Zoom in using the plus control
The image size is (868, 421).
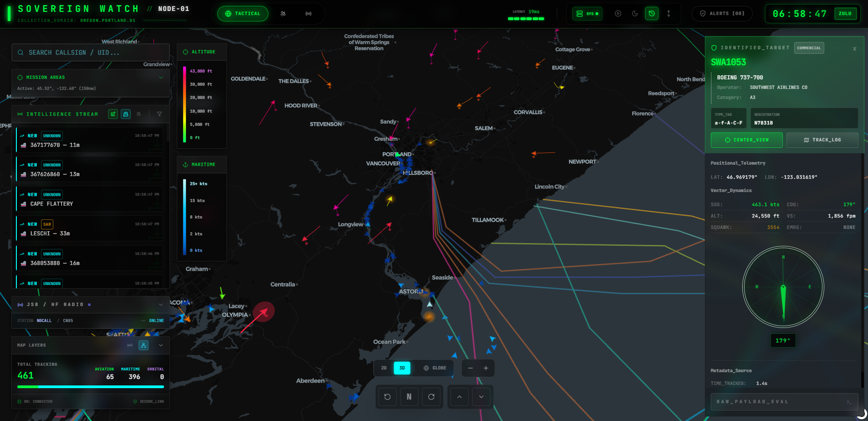tap(486, 368)
